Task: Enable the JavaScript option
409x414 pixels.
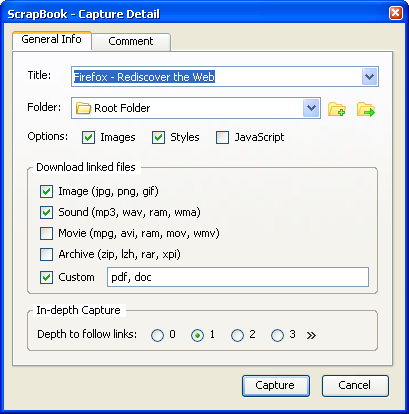Action: tap(222, 137)
